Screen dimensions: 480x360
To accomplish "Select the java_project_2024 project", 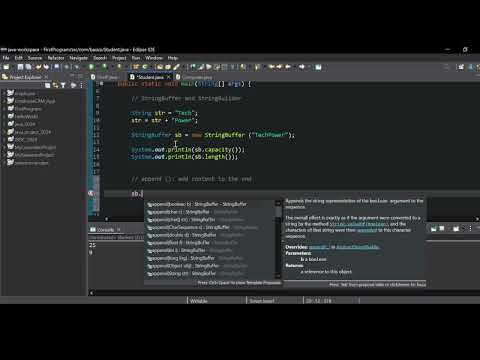I will point(33,132).
